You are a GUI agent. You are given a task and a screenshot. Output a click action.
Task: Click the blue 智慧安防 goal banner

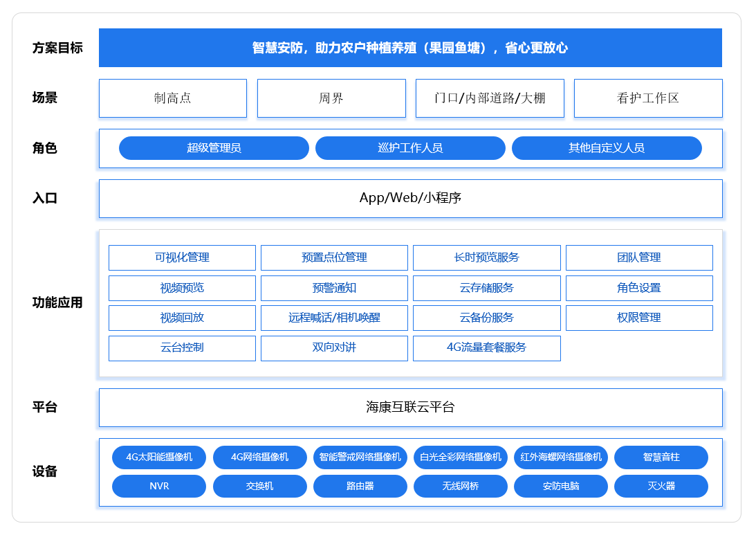click(410, 48)
